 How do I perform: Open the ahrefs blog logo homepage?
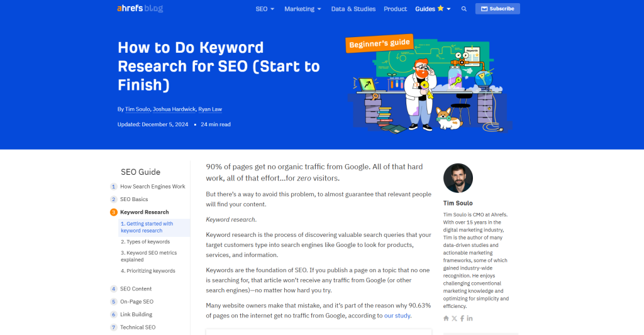[x=140, y=8]
